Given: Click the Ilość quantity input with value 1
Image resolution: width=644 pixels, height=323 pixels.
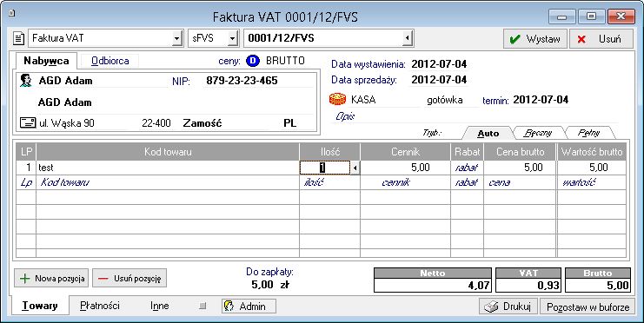Looking at the screenshot, I should pyautogui.click(x=325, y=168).
